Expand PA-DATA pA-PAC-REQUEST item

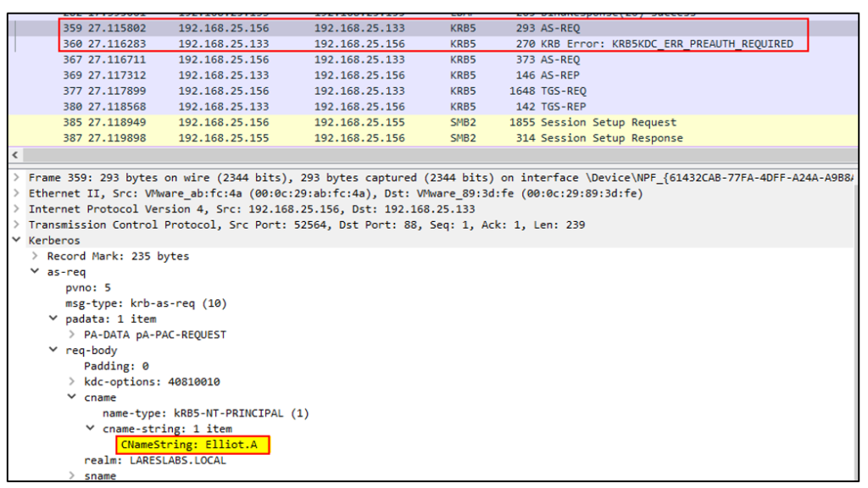pyautogui.click(x=72, y=334)
